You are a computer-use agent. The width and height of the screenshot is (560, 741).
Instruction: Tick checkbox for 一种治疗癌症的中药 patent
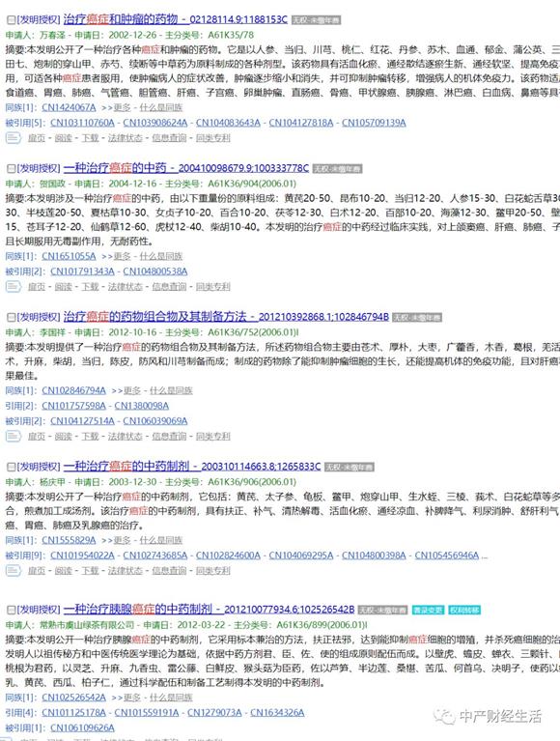pos(11,169)
